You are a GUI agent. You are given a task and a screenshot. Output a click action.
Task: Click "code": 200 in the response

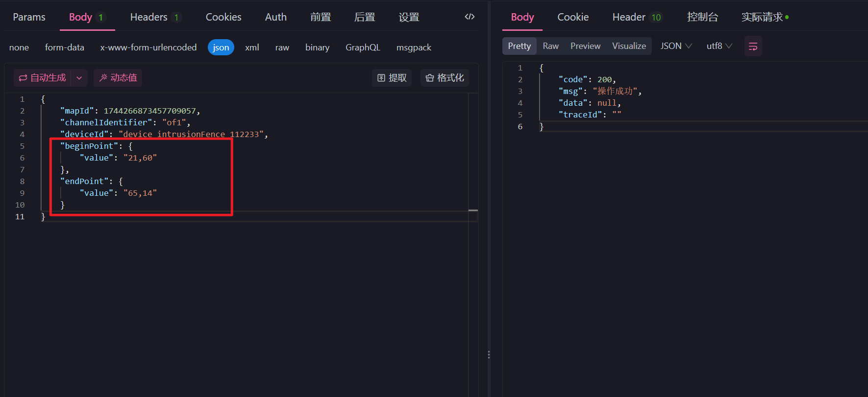click(x=587, y=80)
